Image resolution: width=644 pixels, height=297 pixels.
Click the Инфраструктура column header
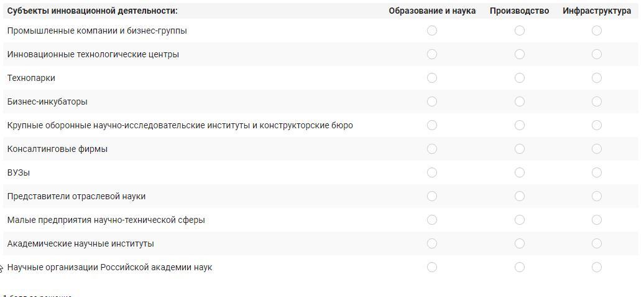[x=597, y=11]
